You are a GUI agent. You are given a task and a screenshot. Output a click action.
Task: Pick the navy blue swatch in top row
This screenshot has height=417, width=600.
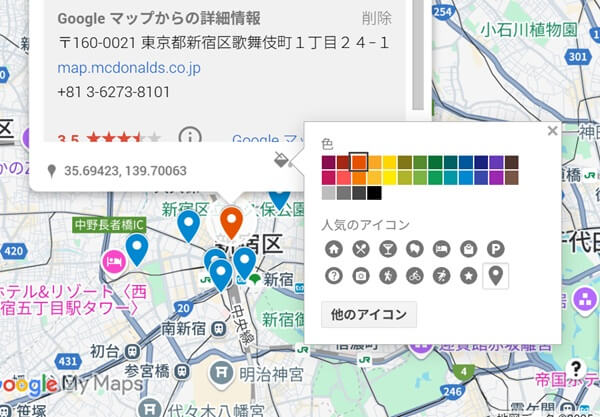tap(481, 162)
